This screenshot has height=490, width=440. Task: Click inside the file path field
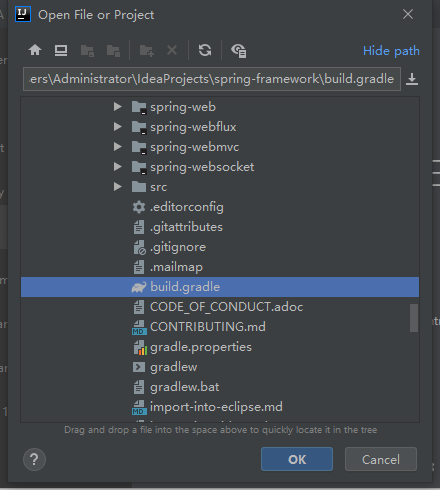(x=212, y=79)
